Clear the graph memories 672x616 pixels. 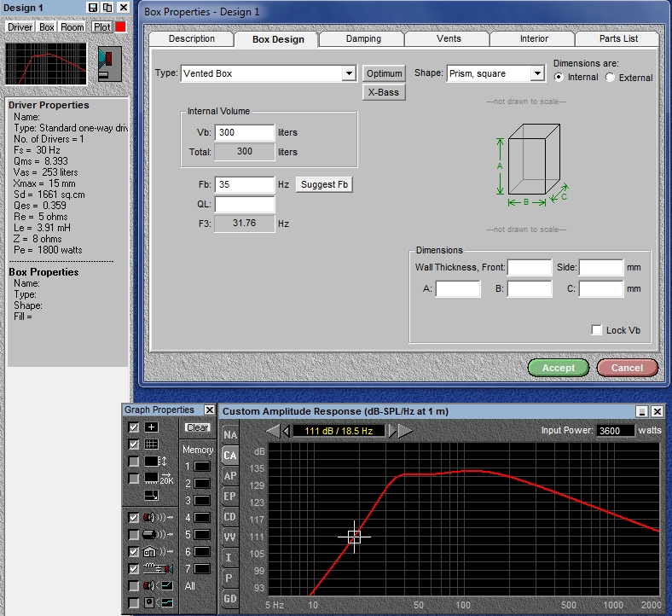198,427
